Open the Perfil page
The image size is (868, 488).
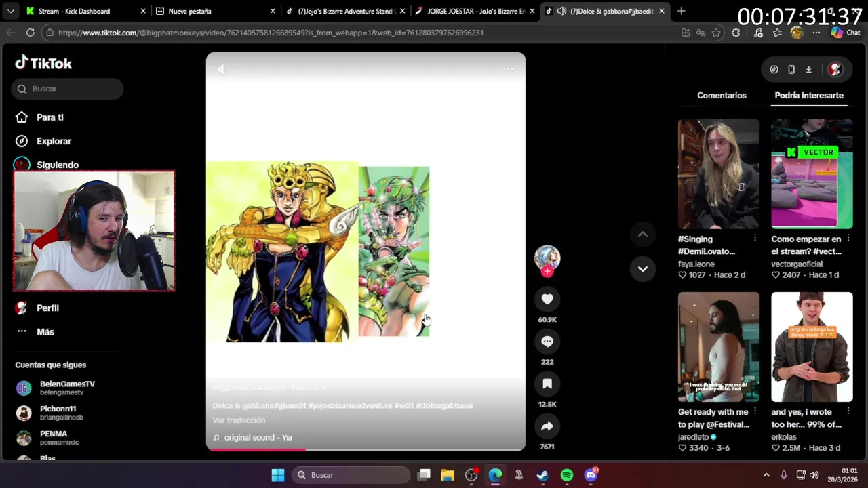click(38, 308)
